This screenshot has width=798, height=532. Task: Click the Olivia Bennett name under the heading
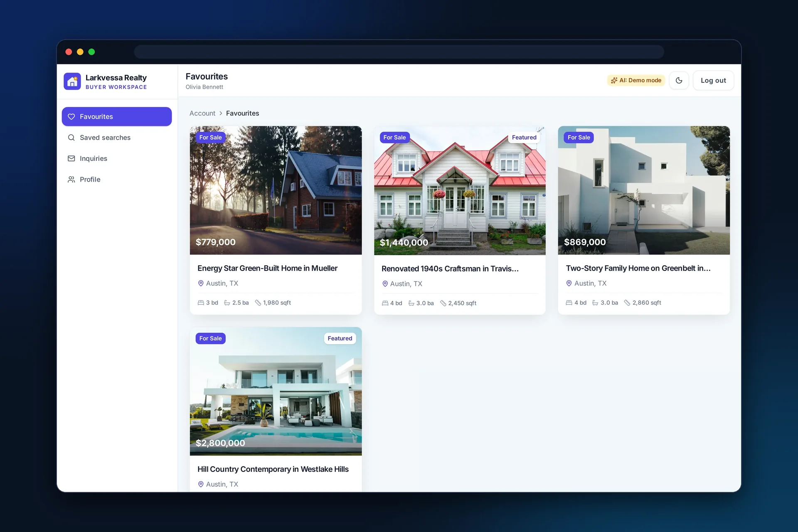pyautogui.click(x=204, y=87)
